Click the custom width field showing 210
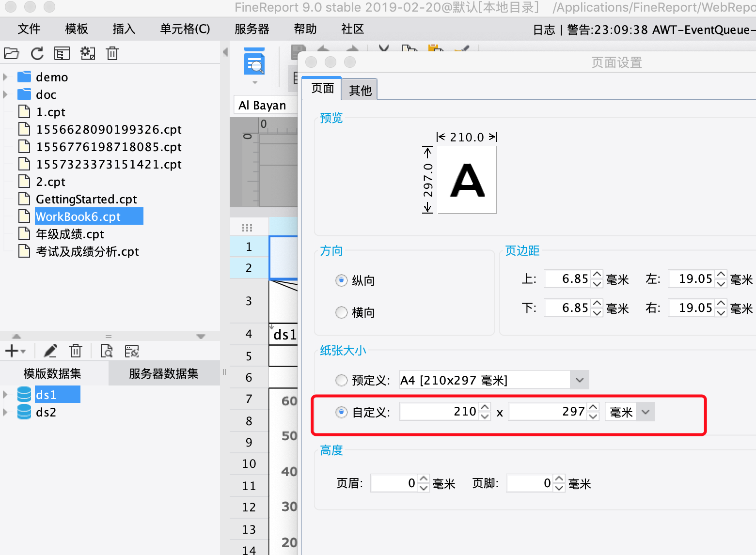This screenshot has width=756, height=555. [x=439, y=412]
